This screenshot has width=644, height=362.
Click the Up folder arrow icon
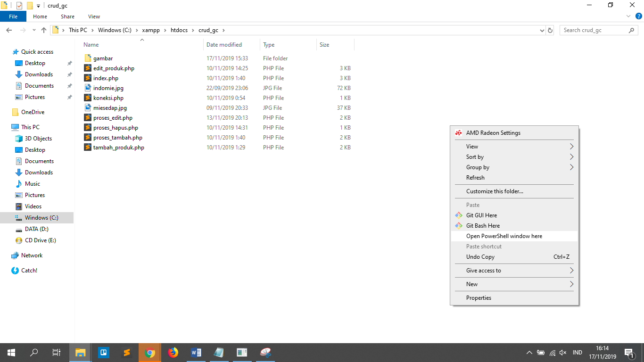click(44, 30)
